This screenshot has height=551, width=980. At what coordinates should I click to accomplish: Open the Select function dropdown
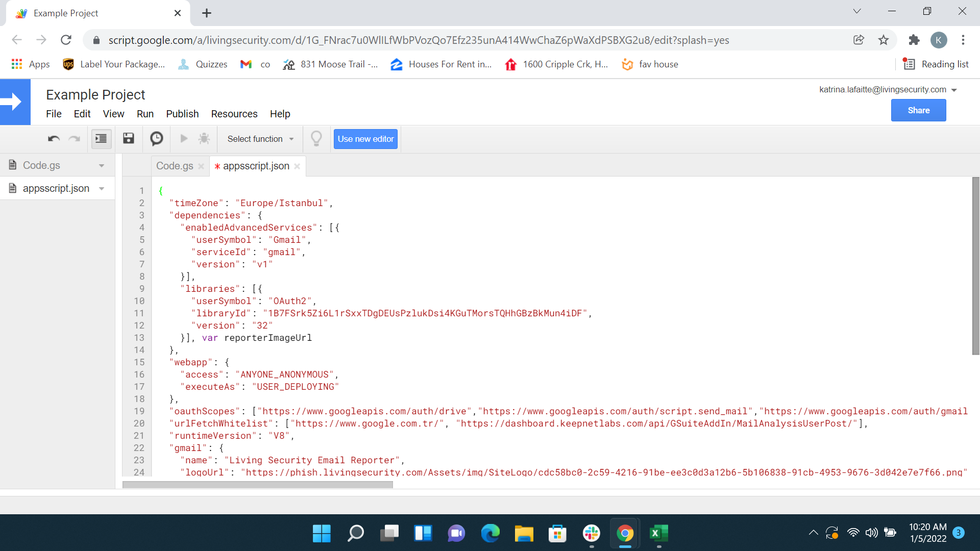[x=260, y=139]
